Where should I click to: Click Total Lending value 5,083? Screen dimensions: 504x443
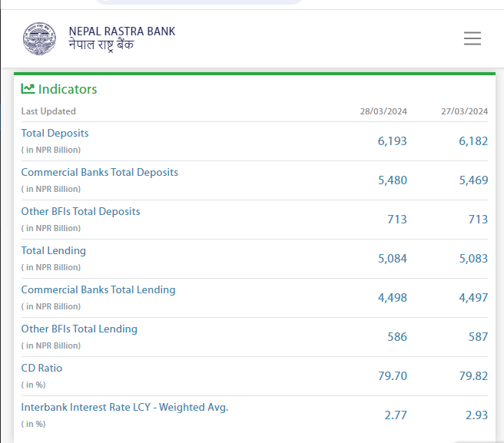point(472,259)
